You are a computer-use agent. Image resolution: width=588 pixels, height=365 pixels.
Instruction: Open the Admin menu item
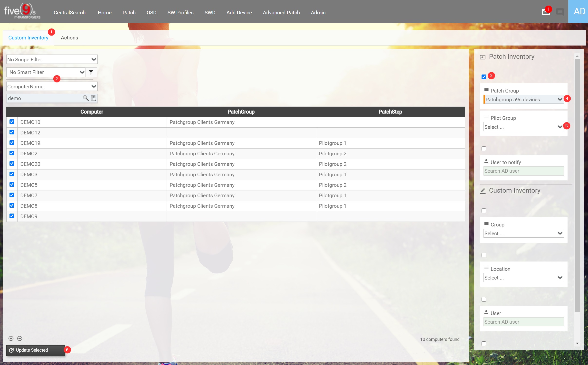[318, 13]
